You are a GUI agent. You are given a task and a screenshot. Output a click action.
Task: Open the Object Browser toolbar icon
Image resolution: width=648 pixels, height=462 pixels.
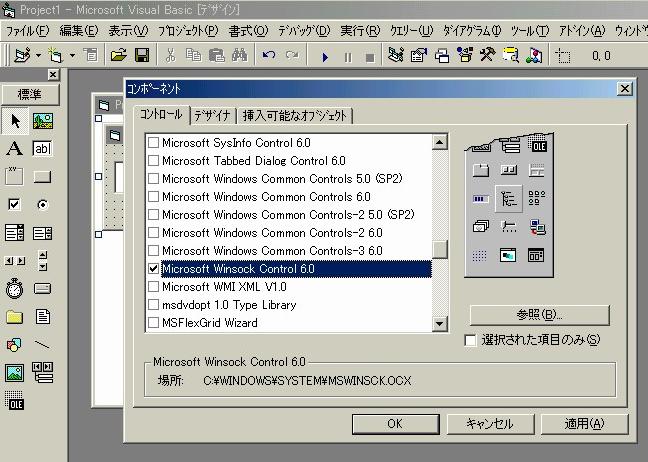point(465,55)
